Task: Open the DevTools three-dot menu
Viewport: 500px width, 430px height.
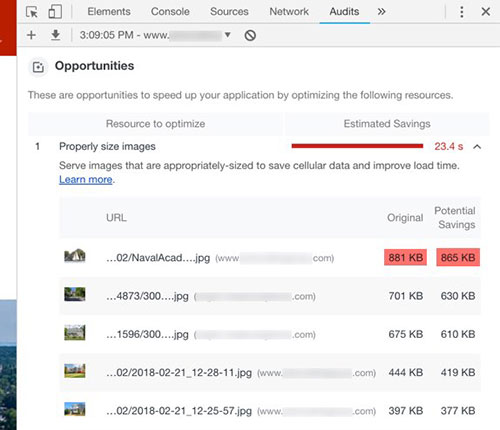Action: tap(462, 12)
